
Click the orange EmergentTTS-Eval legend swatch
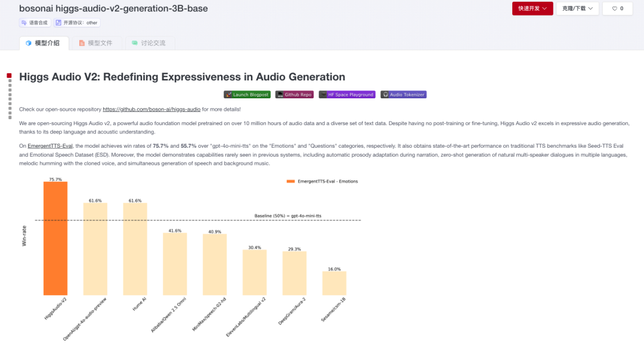290,181
